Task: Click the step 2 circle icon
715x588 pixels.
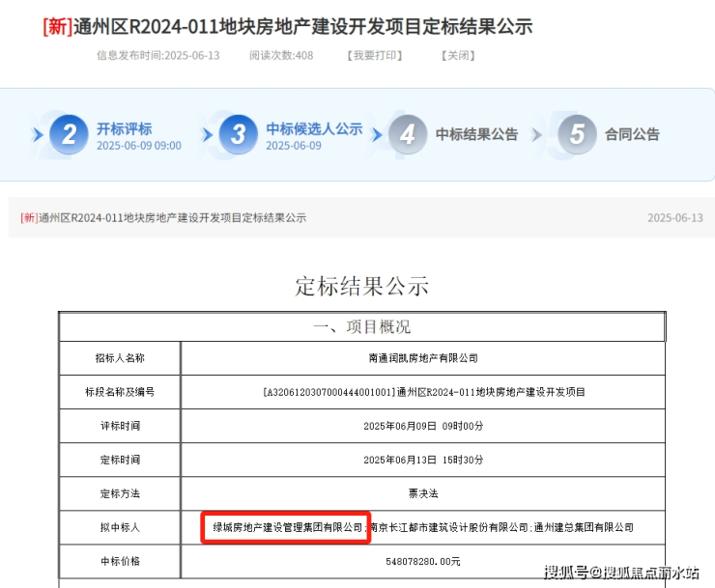Action: pyautogui.click(x=69, y=134)
